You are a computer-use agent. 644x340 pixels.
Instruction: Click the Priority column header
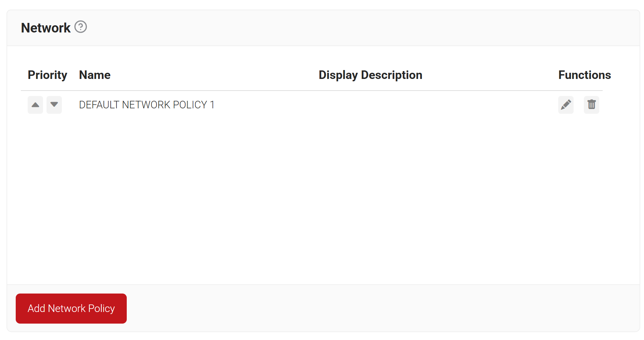pos(47,75)
